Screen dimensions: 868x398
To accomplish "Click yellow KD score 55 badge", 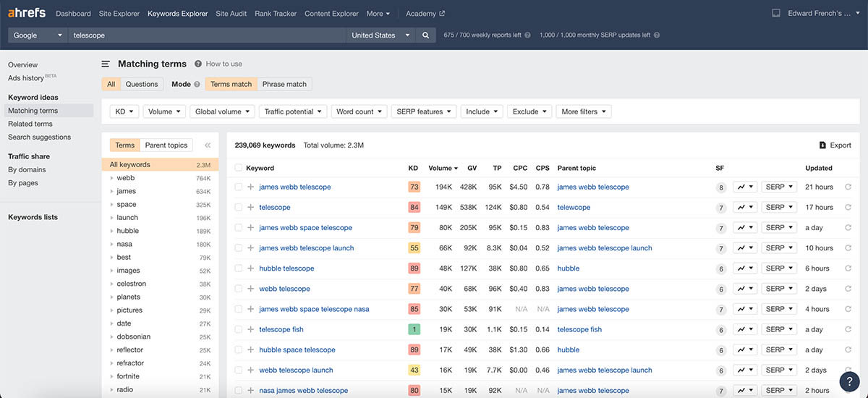I will (x=414, y=247).
